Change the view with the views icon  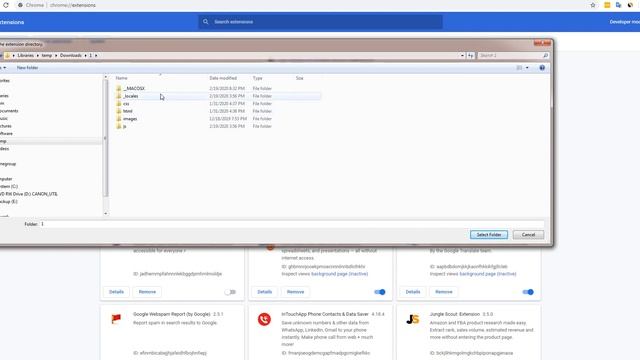click(x=519, y=68)
